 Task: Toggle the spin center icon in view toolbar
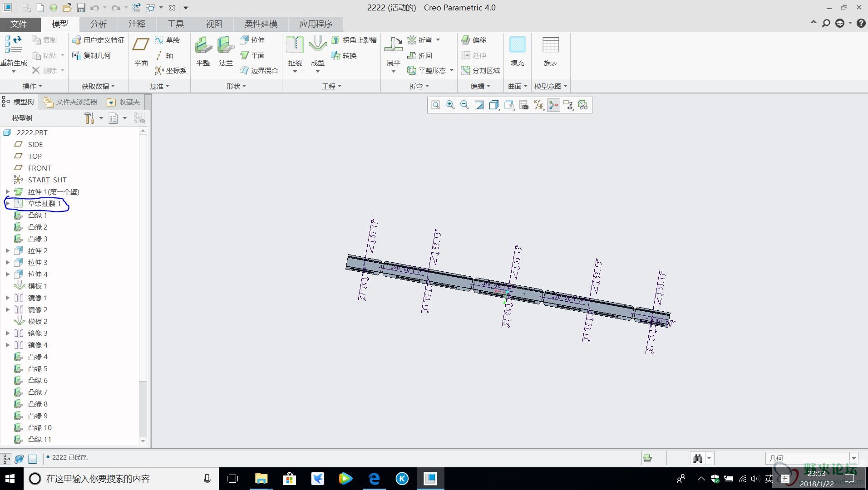pyautogui.click(x=553, y=105)
